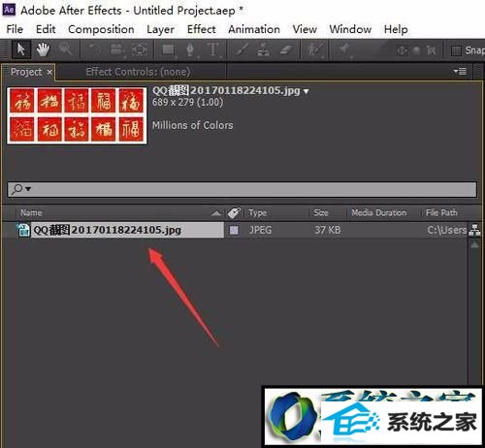Viewport: 485px width, 448px height.
Task: Expand dropdown arrow beside footage filename header
Action: [x=306, y=91]
